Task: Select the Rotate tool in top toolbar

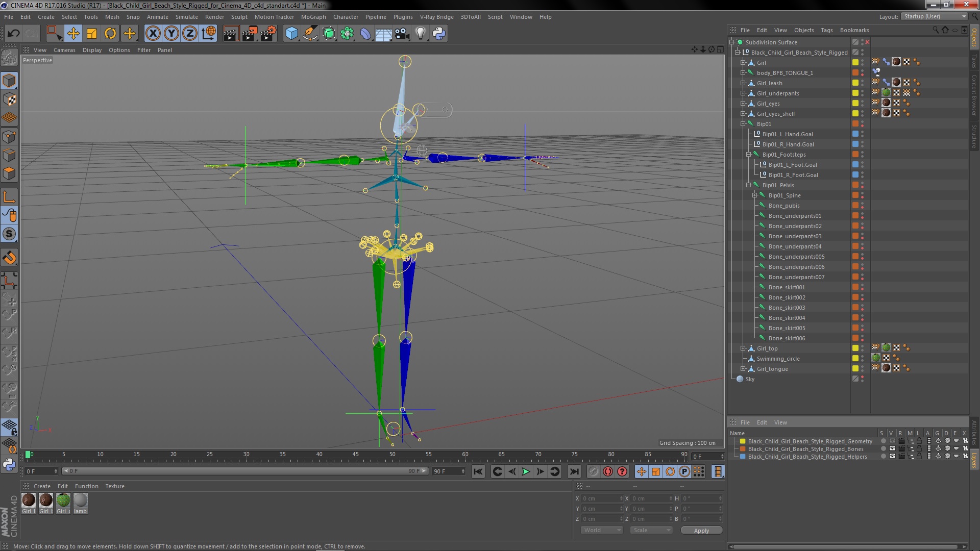Action: pyautogui.click(x=110, y=34)
